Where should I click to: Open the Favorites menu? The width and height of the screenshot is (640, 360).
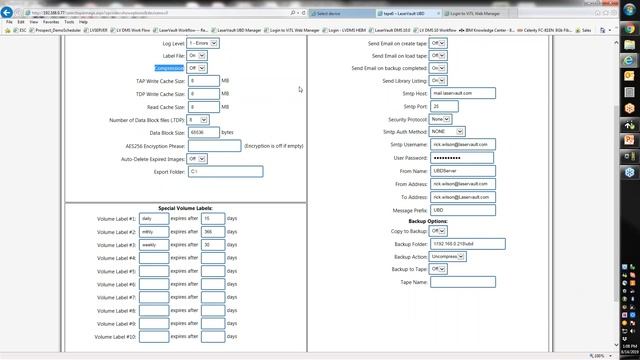pos(51,22)
